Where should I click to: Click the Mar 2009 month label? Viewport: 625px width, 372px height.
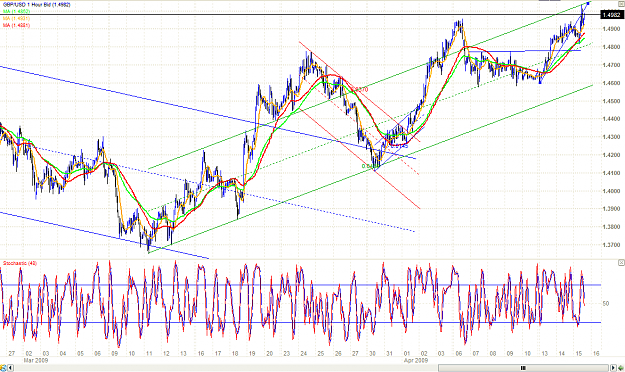[x=35, y=360]
